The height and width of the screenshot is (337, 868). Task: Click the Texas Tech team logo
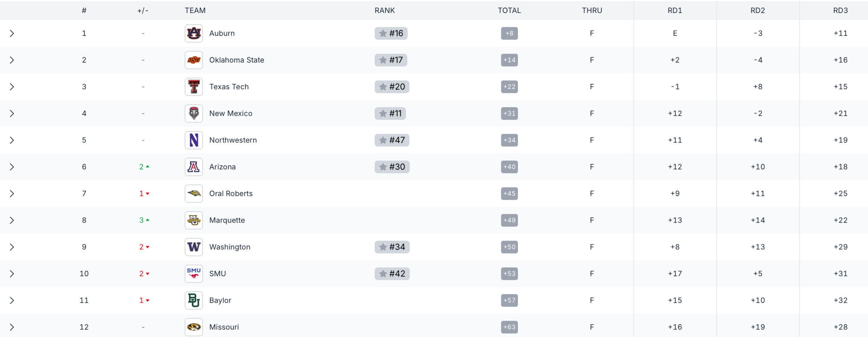point(193,87)
